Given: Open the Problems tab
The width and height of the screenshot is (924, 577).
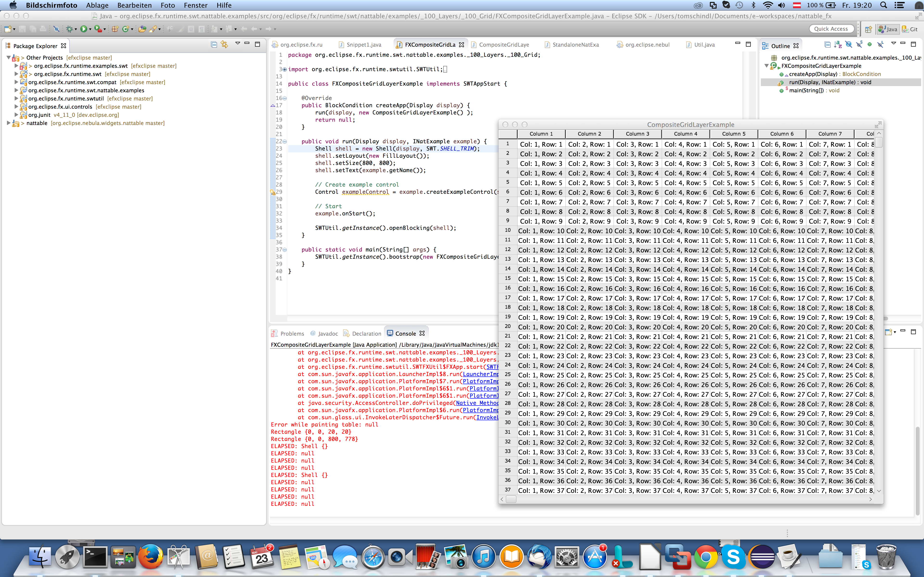Looking at the screenshot, I should [292, 333].
